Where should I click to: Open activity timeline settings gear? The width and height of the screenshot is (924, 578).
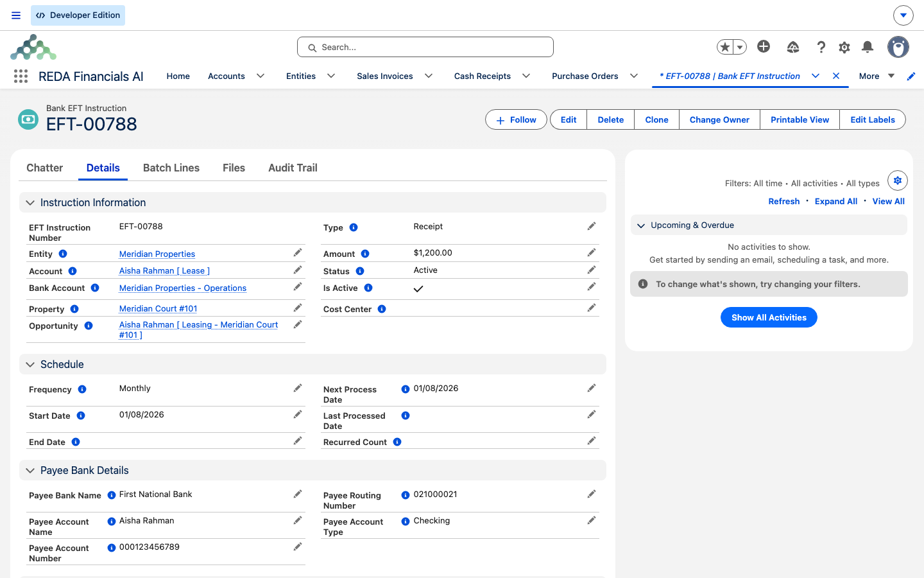pyautogui.click(x=898, y=180)
